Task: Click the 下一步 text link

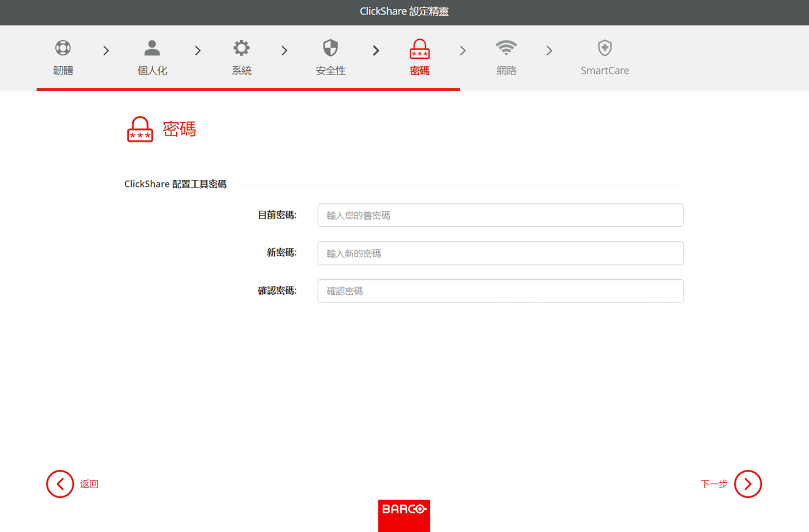Action: (714, 484)
